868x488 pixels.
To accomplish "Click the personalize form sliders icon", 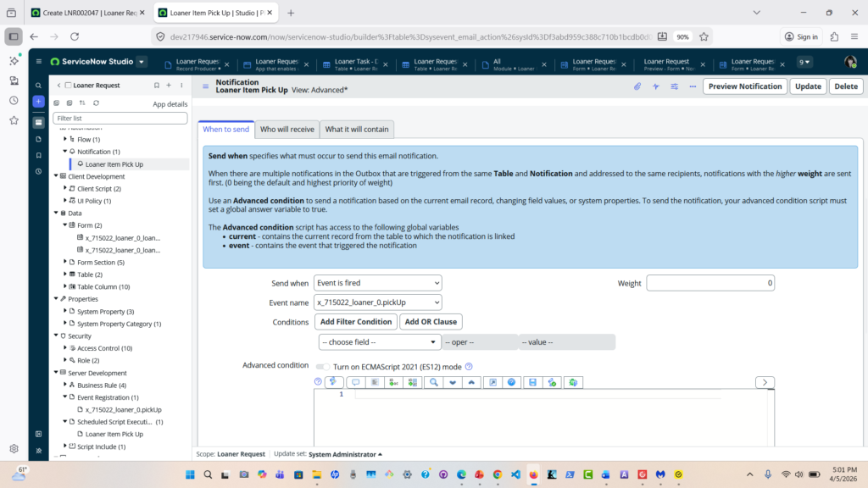I will point(674,86).
